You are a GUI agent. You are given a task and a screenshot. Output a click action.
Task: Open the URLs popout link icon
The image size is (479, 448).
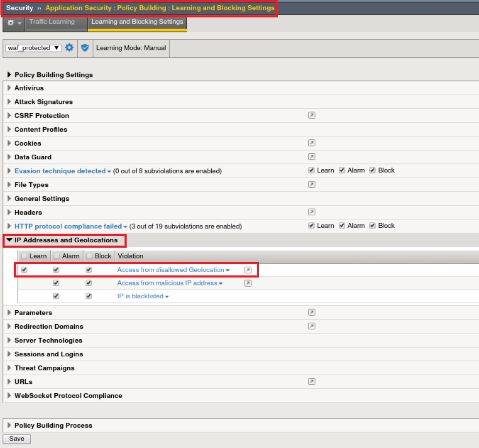click(312, 382)
